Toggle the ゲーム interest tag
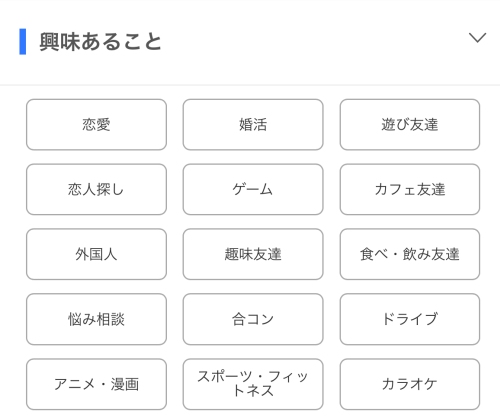The width and height of the screenshot is (500, 418). point(253,189)
